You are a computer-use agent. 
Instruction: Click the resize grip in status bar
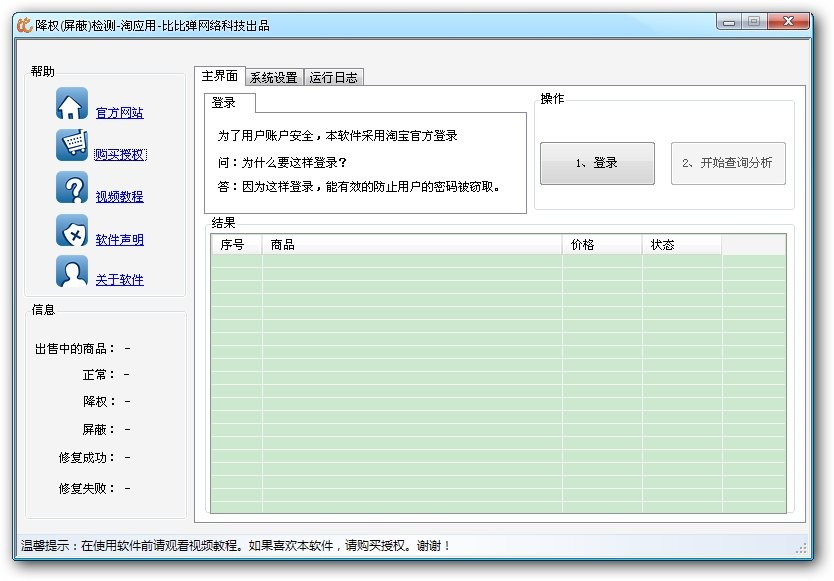pyautogui.click(x=801, y=549)
